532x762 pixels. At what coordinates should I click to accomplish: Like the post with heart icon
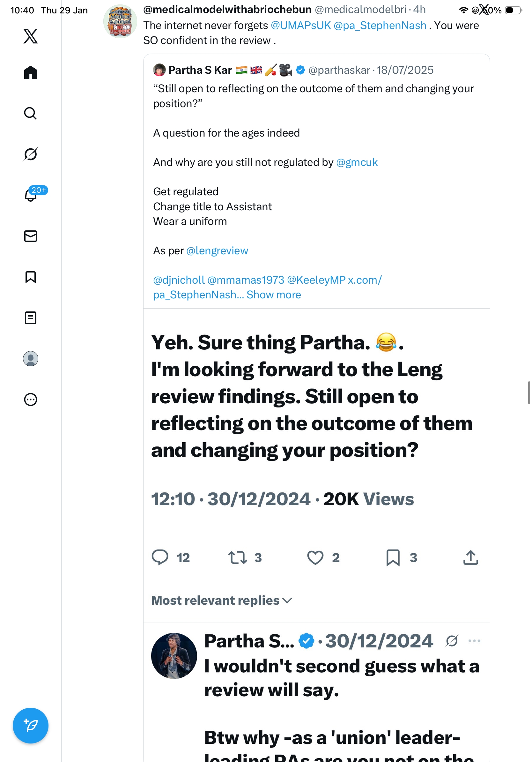pyautogui.click(x=315, y=557)
